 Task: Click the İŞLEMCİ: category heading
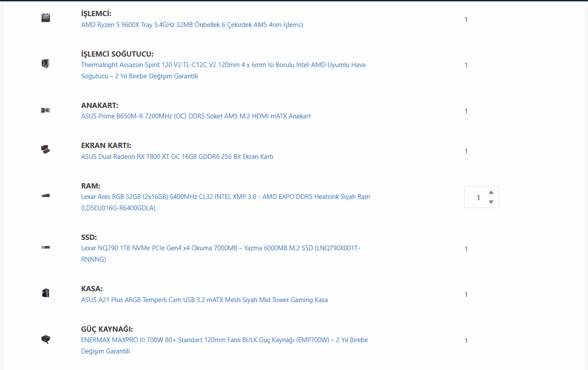click(96, 13)
